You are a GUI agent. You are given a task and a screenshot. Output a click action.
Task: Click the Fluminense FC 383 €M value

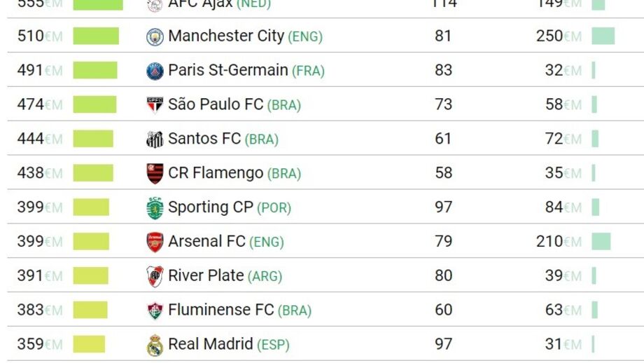click(31, 310)
